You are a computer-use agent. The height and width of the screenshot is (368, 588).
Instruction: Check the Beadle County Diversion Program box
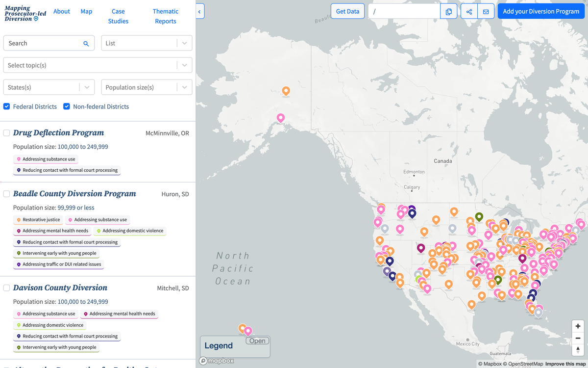[7, 194]
